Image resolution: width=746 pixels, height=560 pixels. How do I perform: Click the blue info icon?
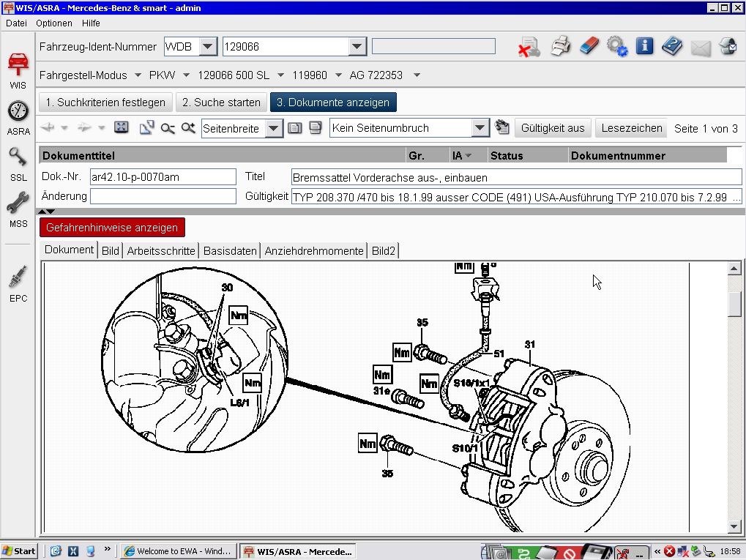point(645,46)
